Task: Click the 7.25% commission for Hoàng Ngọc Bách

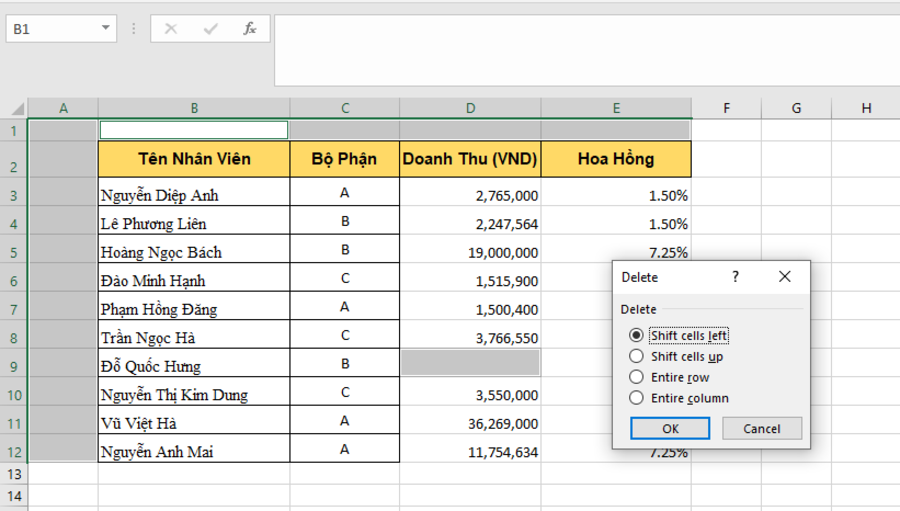Action: click(616, 250)
